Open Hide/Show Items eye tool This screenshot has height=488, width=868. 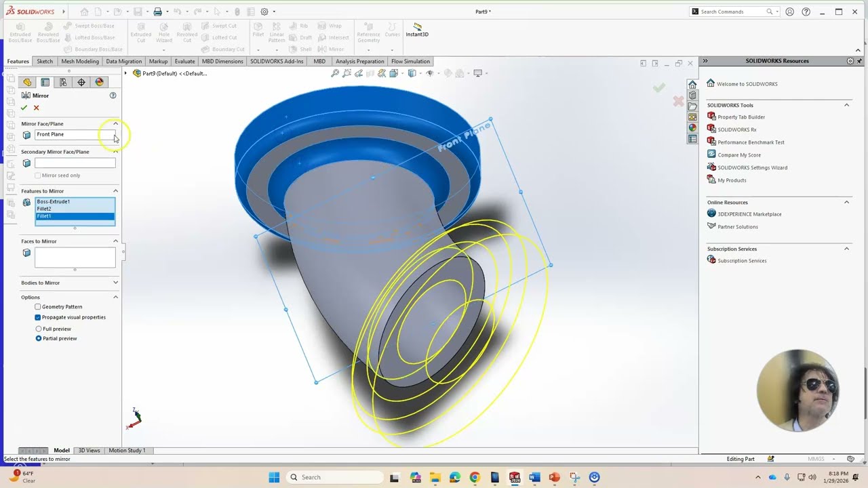tap(429, 73)
